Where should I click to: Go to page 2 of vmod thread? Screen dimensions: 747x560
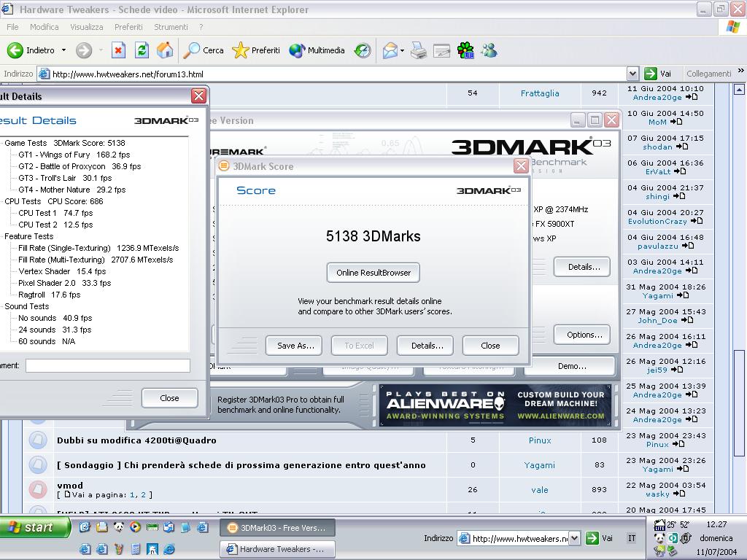point(144,495)
